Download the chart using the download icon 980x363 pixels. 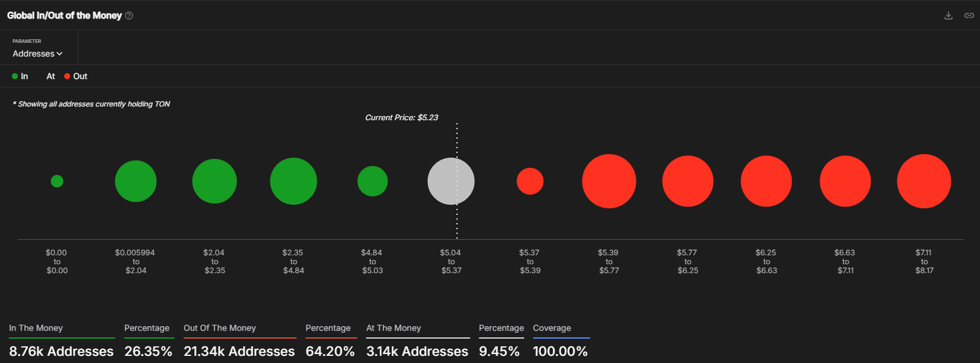(x=949, y=15)
